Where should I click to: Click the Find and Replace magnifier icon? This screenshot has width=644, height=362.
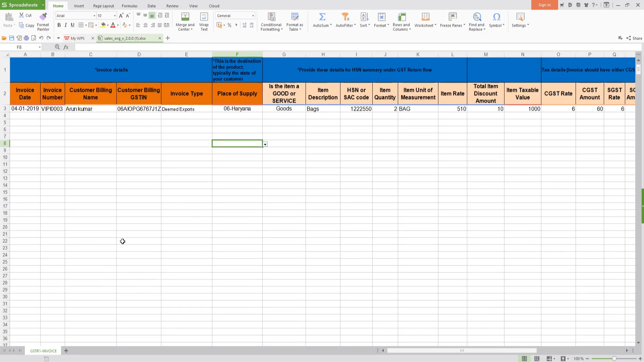point(477,17)
